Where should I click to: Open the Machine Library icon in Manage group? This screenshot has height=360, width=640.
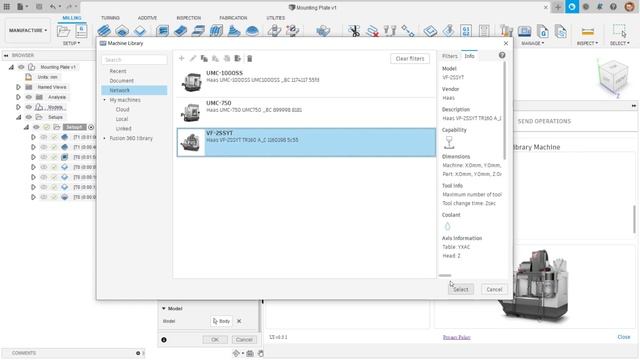(x=524, y=31)
